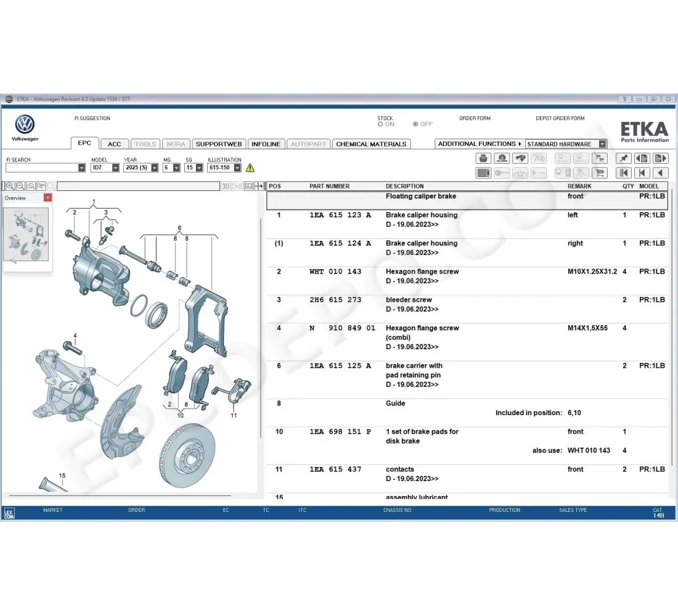The image size is (678, 616).
Task: Open the SG dropdown showing 15
Action: tap(199, 168)
